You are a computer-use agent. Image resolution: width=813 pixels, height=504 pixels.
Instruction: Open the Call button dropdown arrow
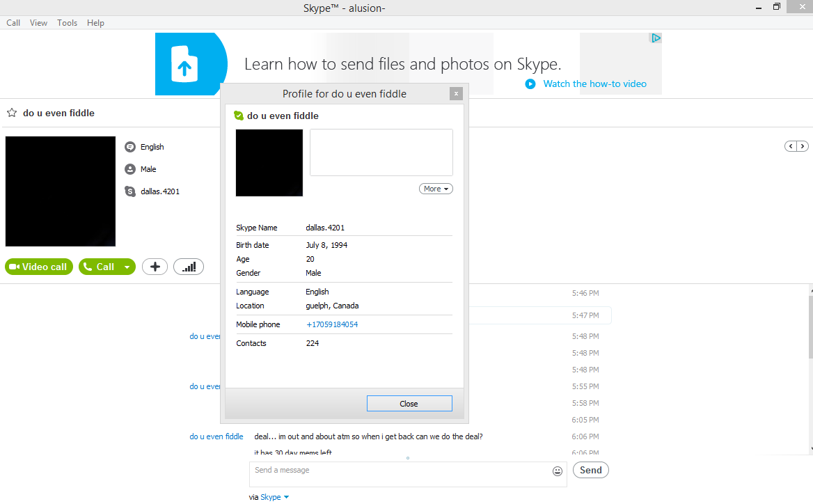click(127, 267)
